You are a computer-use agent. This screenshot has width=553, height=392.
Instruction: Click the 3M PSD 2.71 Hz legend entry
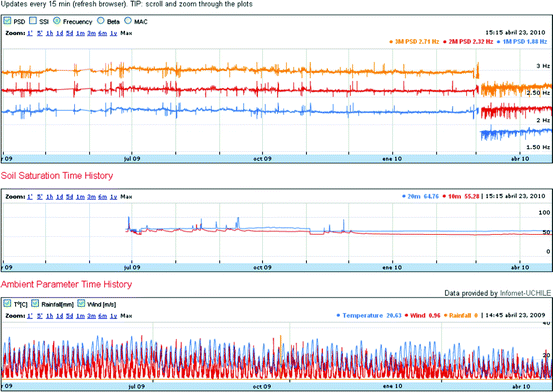(x=414, y=42)
